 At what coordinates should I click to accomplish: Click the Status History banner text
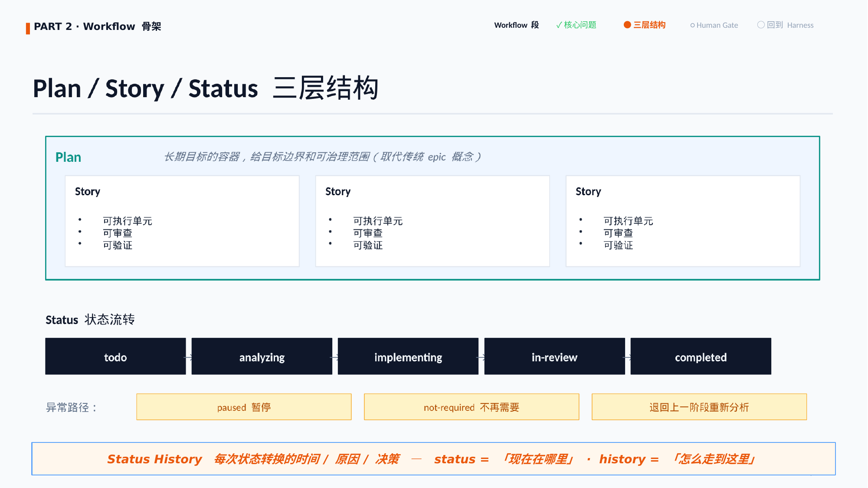pos(431,459)
